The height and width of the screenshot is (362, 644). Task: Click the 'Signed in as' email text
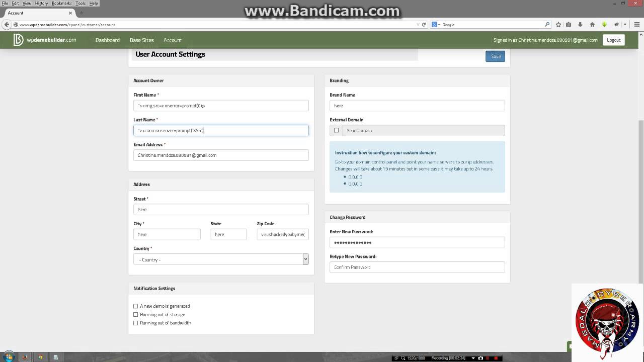(545, 40)
